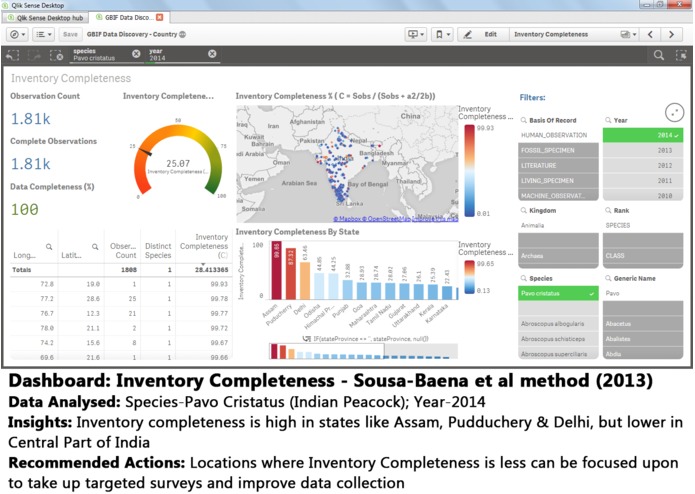
Task: Search in Year filter
Action: (x=609, y=120)
